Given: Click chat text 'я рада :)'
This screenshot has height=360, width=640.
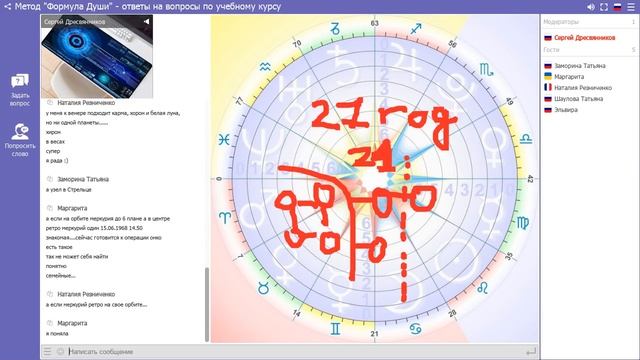Looking at the screenshot, I should point(57,161).
